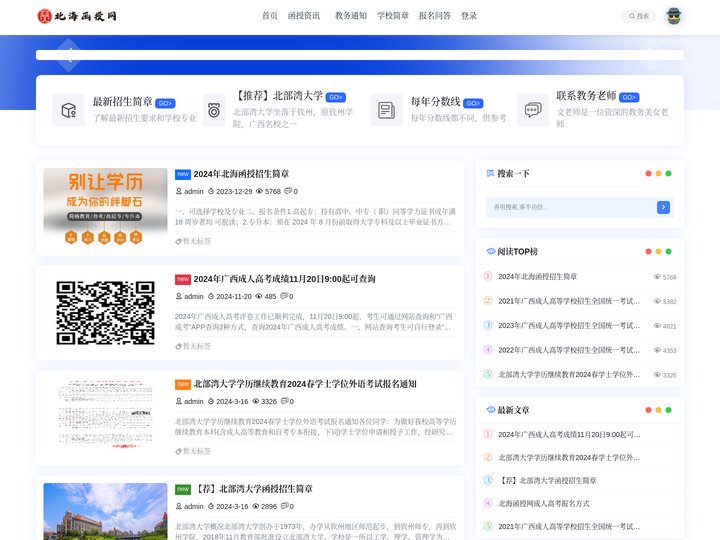Click green dot in 最新文章 panel

(x=669, y=410)
